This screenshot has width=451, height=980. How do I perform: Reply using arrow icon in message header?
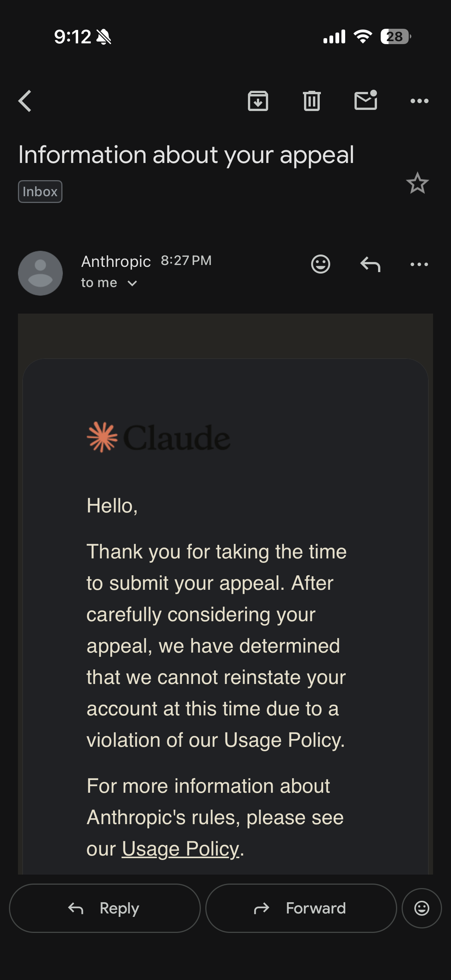pyautogui.click(x=370, y=264)
